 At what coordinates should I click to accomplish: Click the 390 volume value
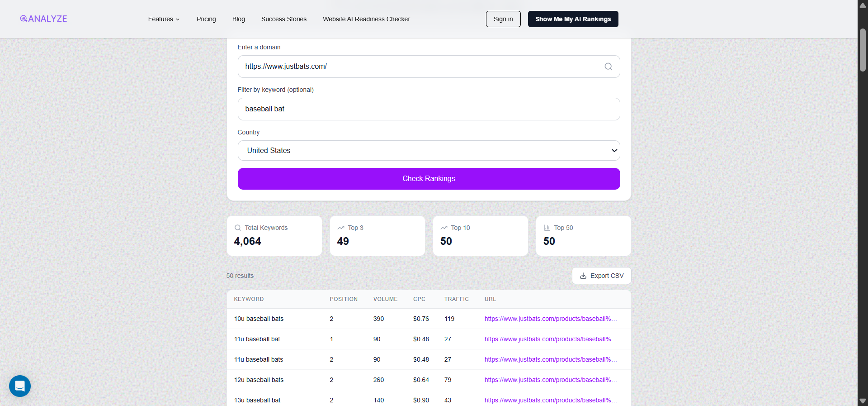pyautogui.click(x=378, y=319)
